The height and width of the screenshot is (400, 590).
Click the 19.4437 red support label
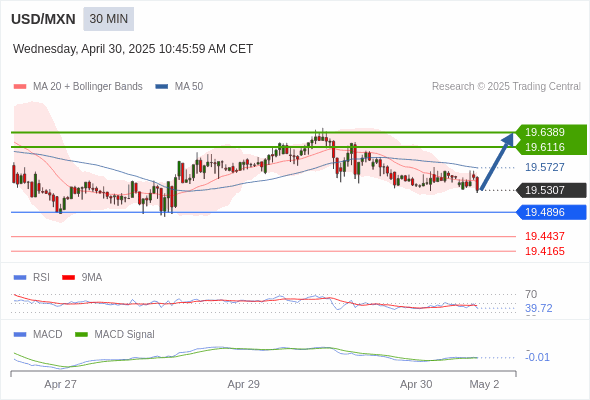[x=545, y=236]
